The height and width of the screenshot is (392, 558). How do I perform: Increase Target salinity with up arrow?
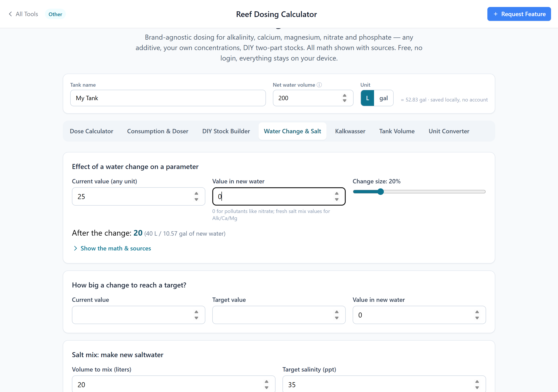[x=477, y=382]
